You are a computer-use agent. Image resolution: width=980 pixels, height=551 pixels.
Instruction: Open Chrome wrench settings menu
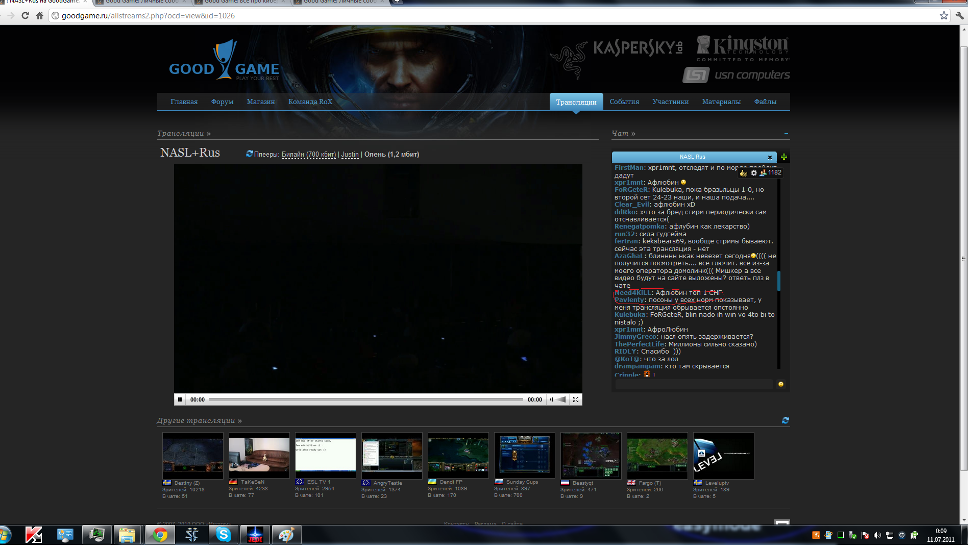coord(960,16)
